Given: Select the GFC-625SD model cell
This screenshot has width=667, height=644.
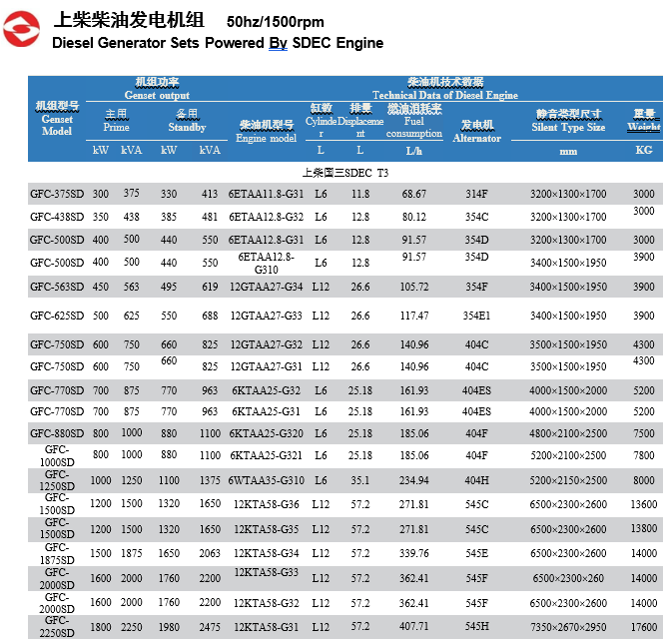Looking at the screenshot, I should pos(57,316).
